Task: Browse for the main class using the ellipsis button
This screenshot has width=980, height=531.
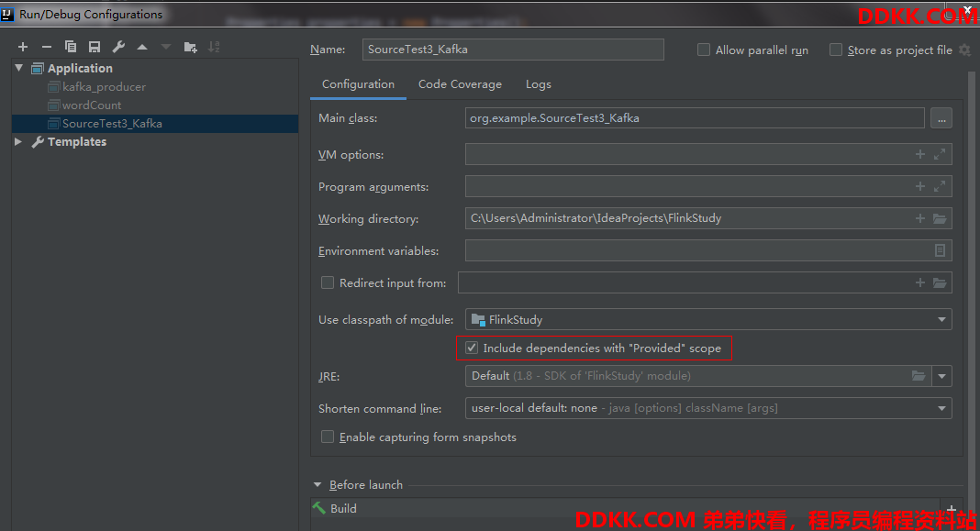Action: click(x=941, y=118)
